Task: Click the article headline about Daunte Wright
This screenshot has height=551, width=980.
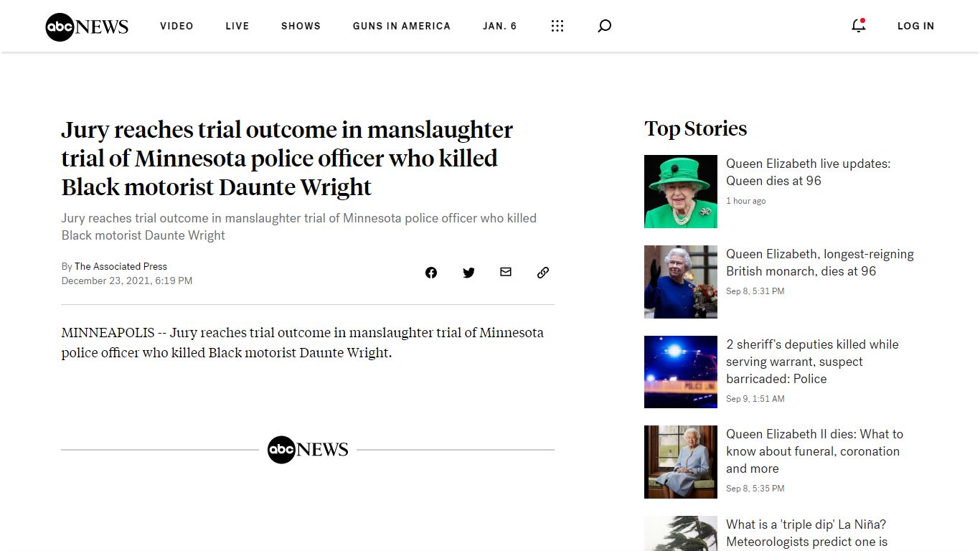Action: pyautogui.click(x=287, y=159)
